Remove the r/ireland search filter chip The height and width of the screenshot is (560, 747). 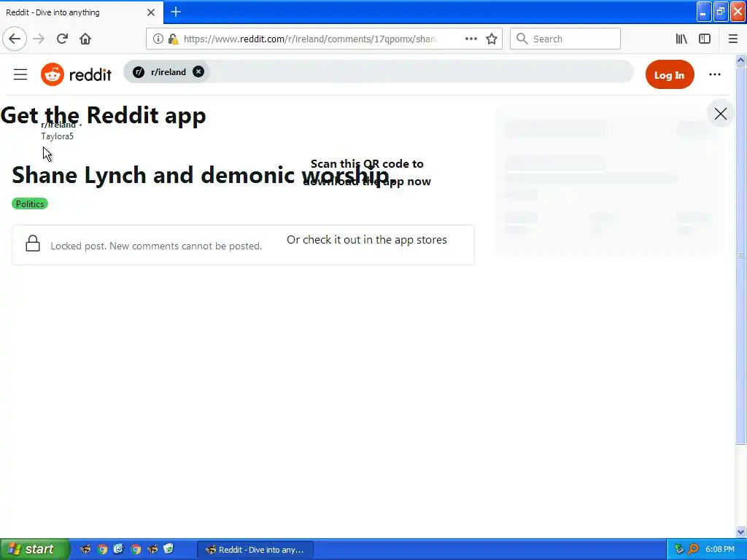(x=198, y=71)
